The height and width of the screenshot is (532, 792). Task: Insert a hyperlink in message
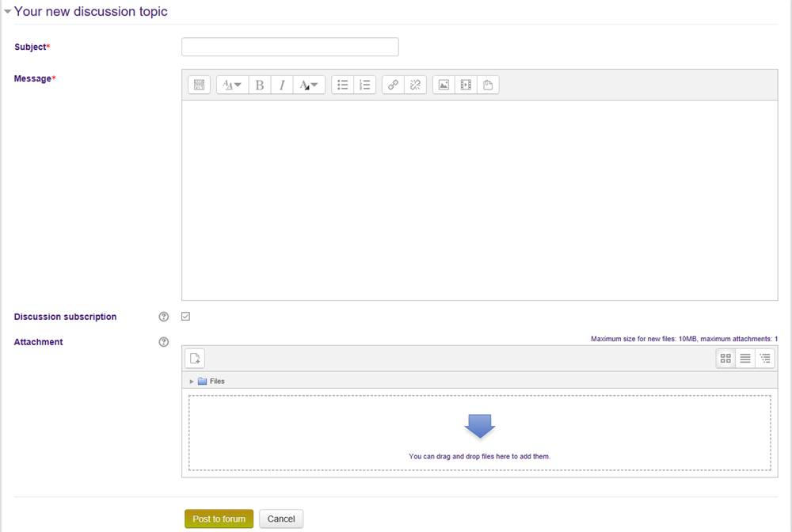(394, 85)
